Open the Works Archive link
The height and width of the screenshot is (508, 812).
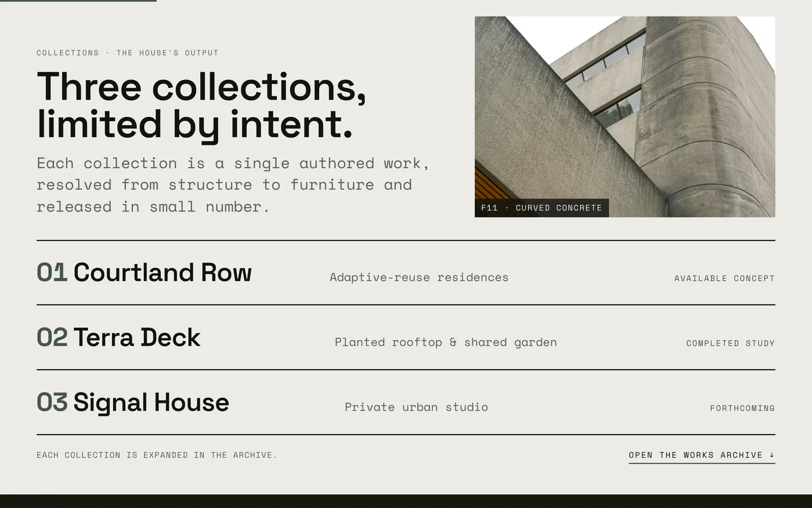tap(701, 455)
